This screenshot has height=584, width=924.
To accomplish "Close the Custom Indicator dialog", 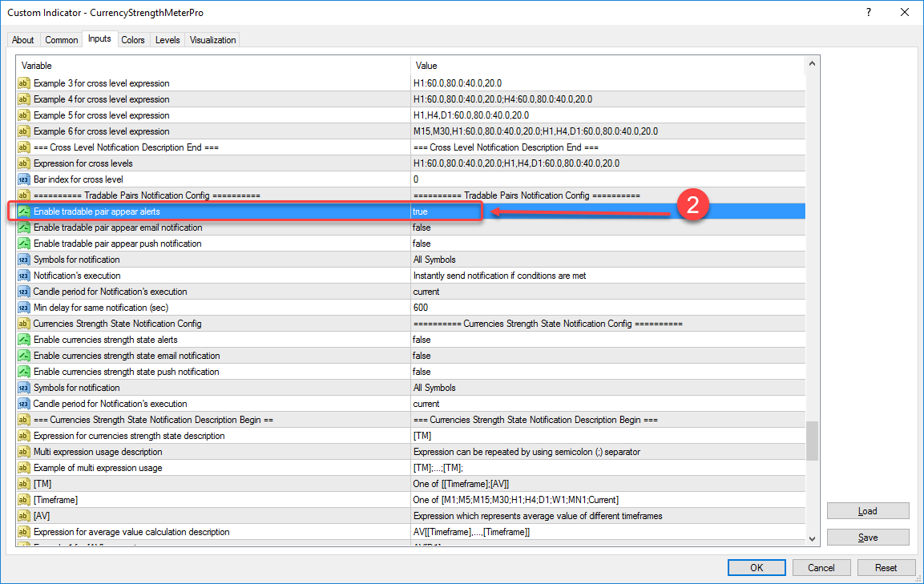I will (905, 12).
